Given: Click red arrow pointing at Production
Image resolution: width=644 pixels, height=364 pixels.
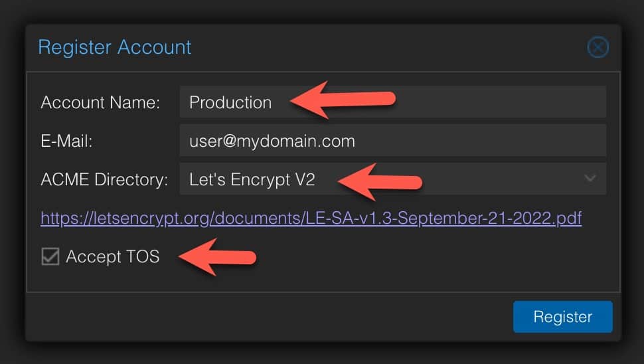Looking at the screenshot, I should pyautogui.click(x=342, y=100).
